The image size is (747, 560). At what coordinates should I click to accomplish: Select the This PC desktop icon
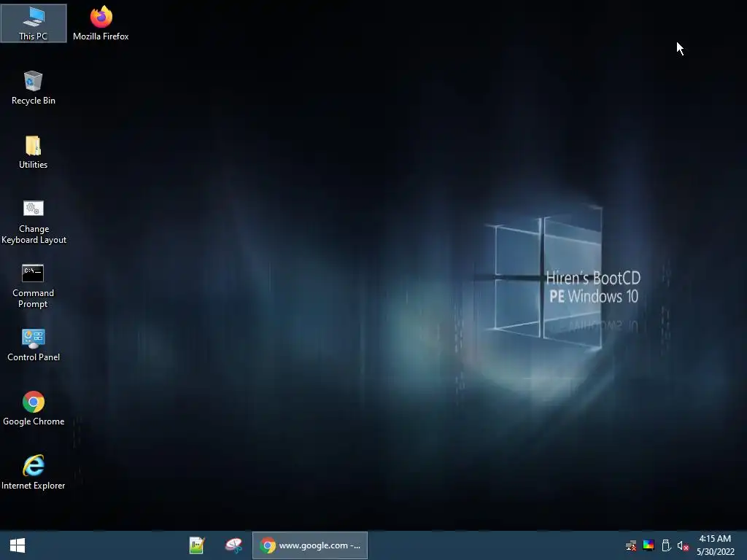point(34,23)
